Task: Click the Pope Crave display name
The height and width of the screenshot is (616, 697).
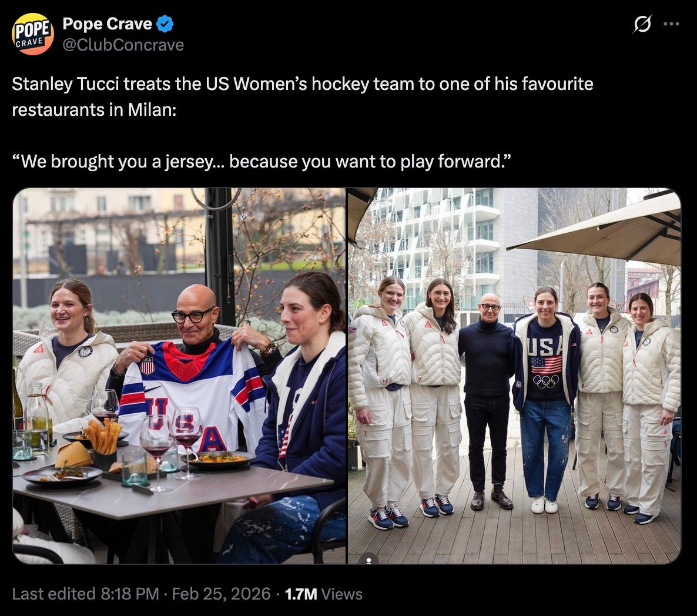Action: point(108,24)
